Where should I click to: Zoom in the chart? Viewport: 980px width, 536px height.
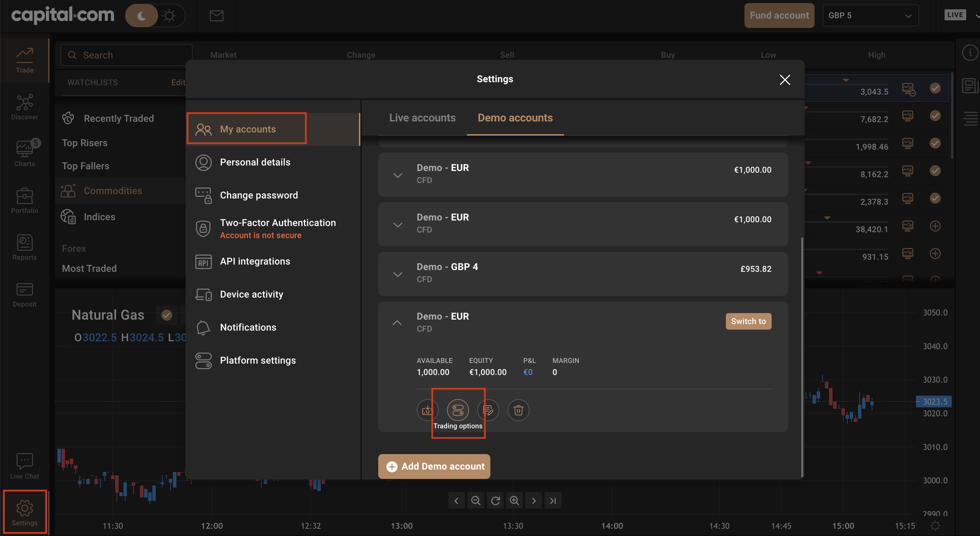tap(514, 501)
